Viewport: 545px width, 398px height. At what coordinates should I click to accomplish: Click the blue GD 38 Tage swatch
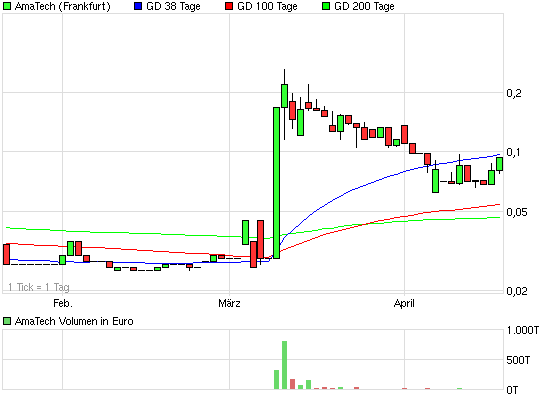point(138,6)
